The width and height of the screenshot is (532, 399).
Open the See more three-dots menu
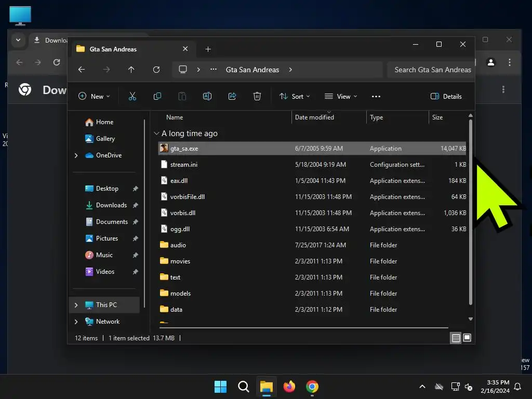[x=376, y=96]
